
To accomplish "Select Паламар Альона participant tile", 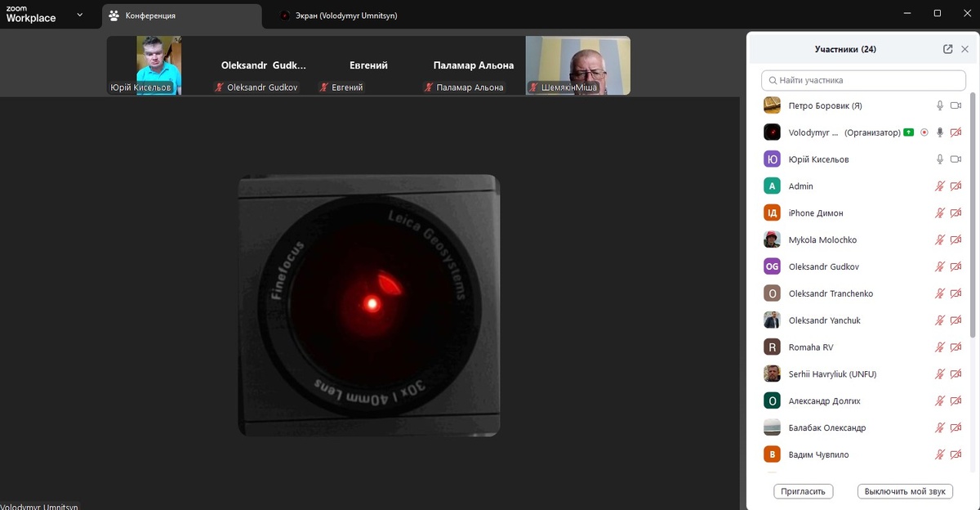I will [x=472, y=65].
